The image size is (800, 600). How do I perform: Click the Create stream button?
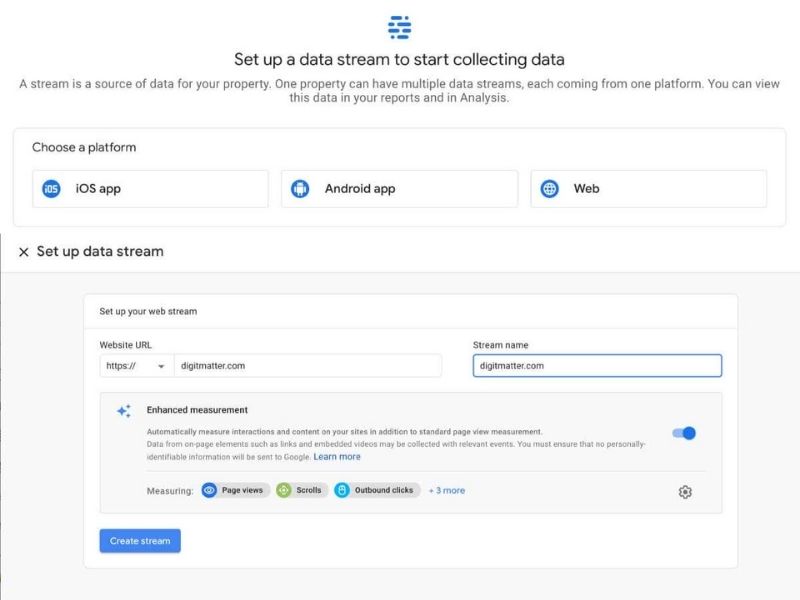[x=140, y=541]
